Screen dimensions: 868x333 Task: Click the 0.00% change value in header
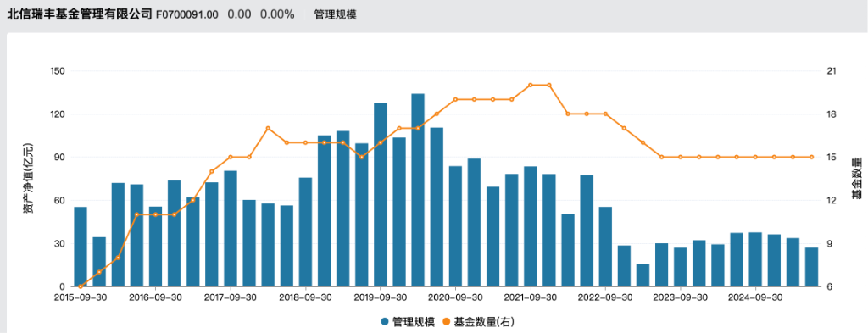click(277, 15)
